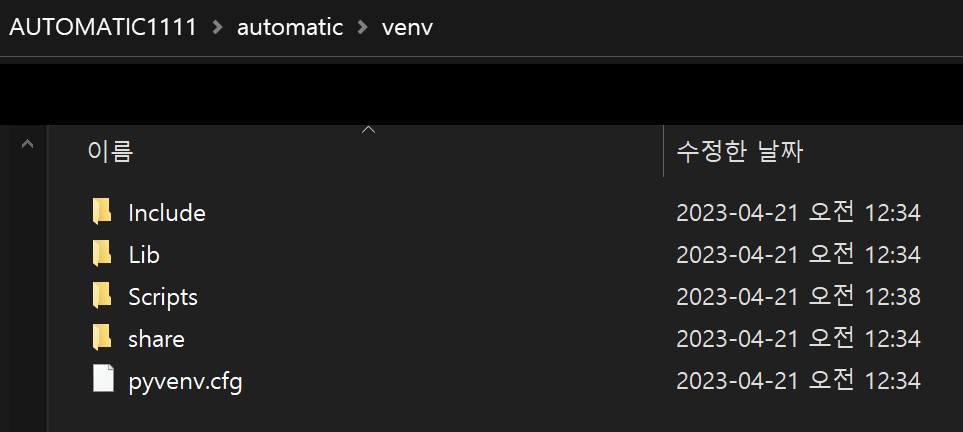Image resolution: width=963 pixels, height=432 pixels.
Task: Select the Lib folder name
Action: [144, 255]
